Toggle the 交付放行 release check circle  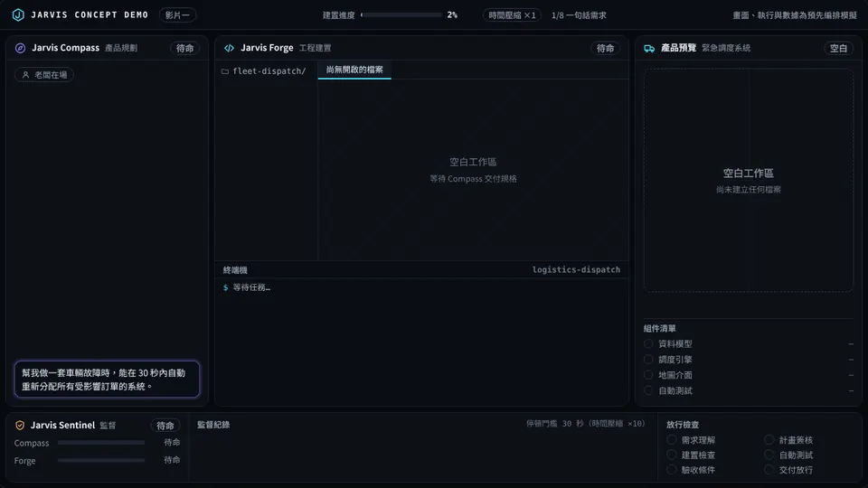(769, 470)
